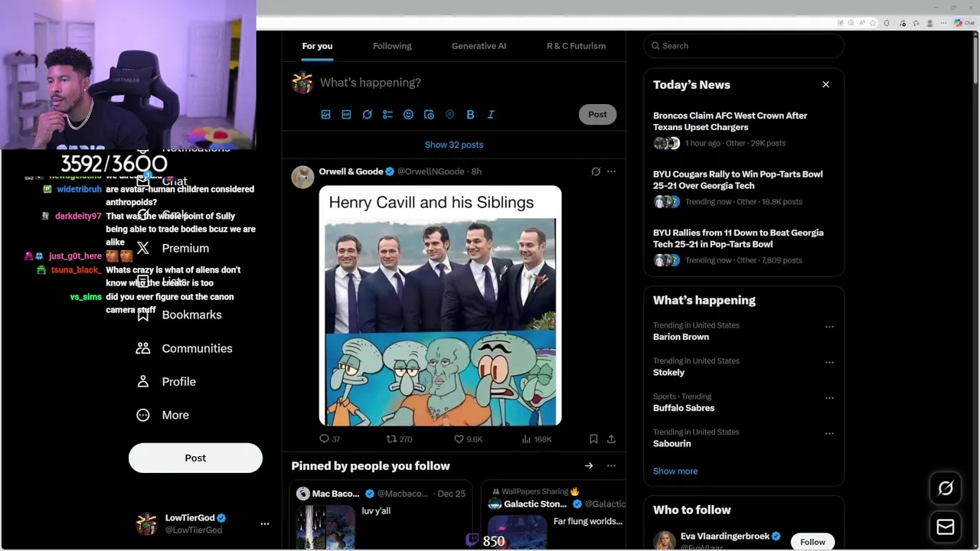The width and height of the screenshot is (980, 551).
Task: Open browser settings and more menu
Action: point(944,23)
